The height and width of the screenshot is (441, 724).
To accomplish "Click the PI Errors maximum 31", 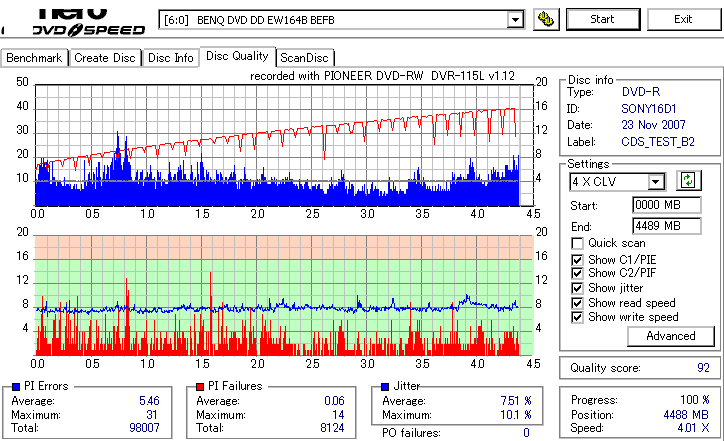I will pos(152,415).
